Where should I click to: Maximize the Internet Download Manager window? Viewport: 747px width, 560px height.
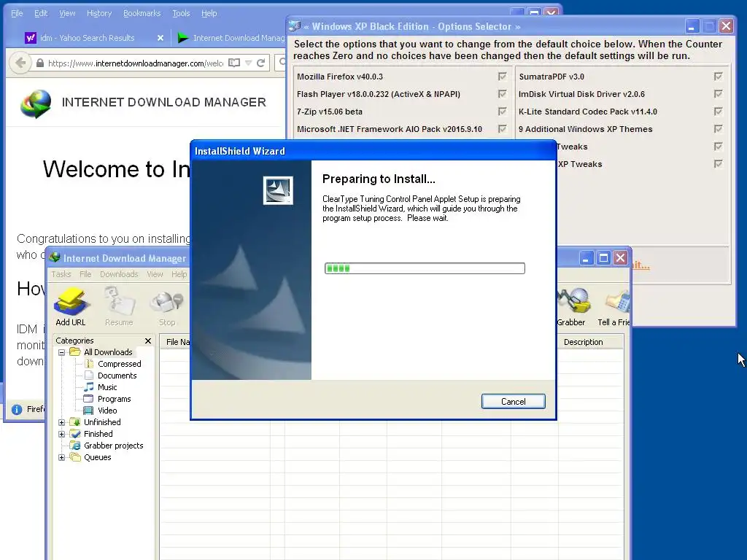coord(603,258)
